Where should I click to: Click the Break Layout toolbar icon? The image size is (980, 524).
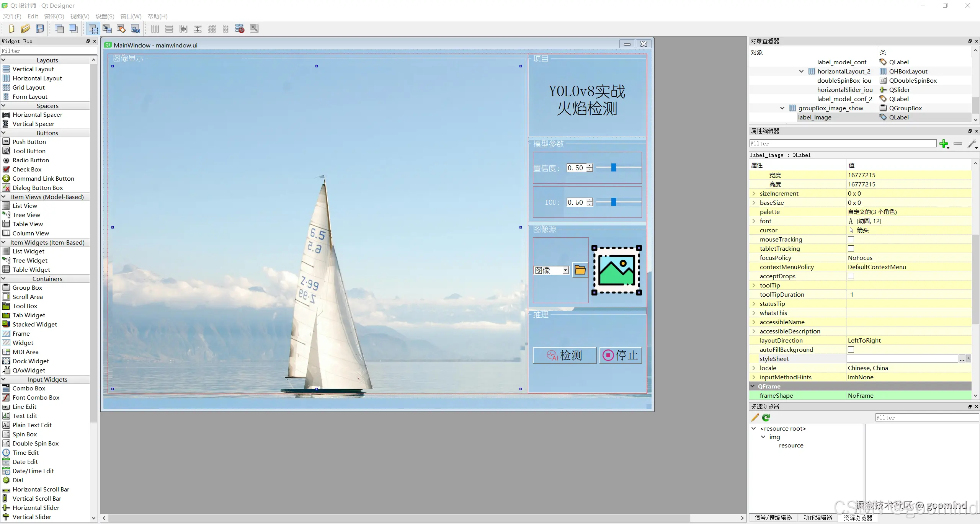coord(240,29)
